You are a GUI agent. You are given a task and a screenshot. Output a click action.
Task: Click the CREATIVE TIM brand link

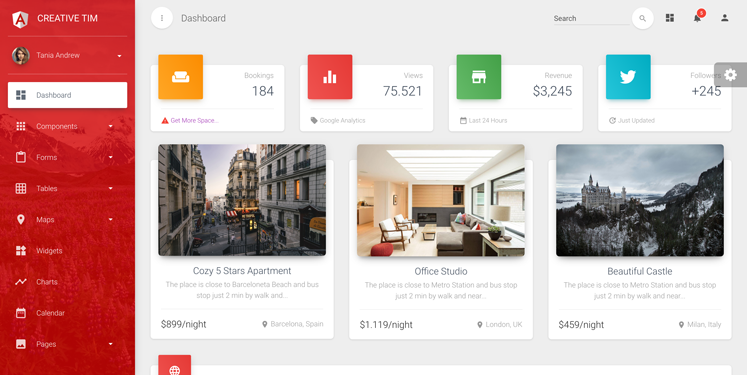tap(67, 18)
